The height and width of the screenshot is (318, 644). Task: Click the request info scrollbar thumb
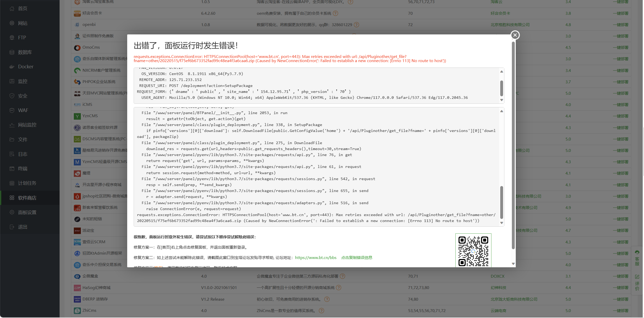[x=502, y=88]
